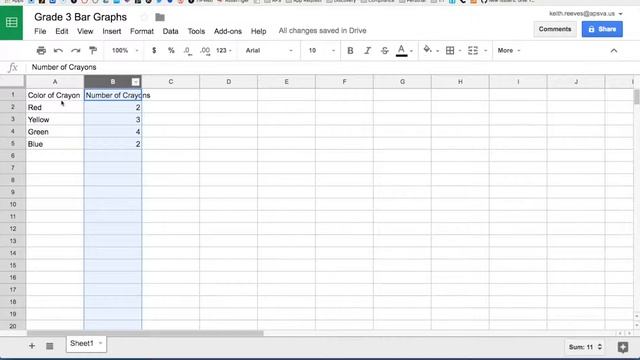Viewport: 640px width, 360px height.
Task: Open merge cells options
Action: pos(477,51)
